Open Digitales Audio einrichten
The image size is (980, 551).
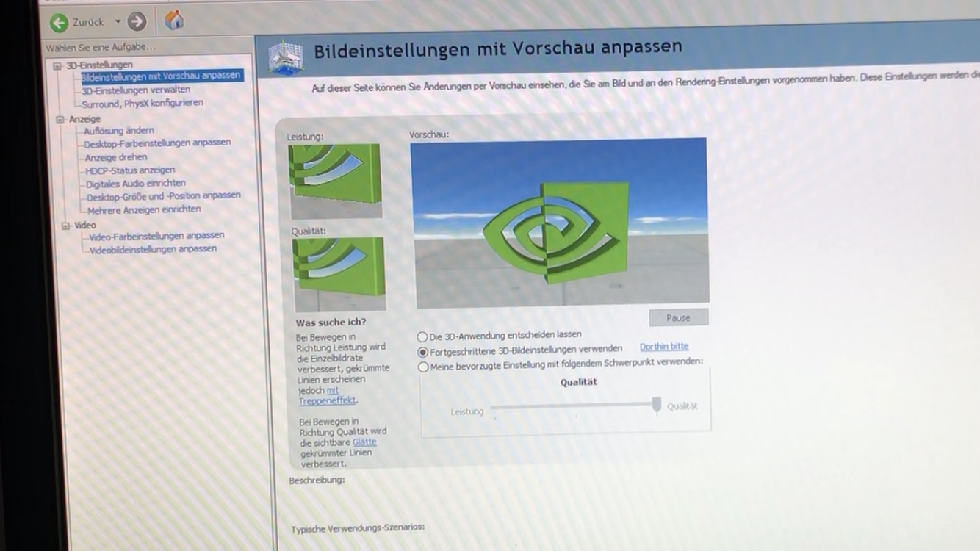pyautogui.click(x=136, y=184)
